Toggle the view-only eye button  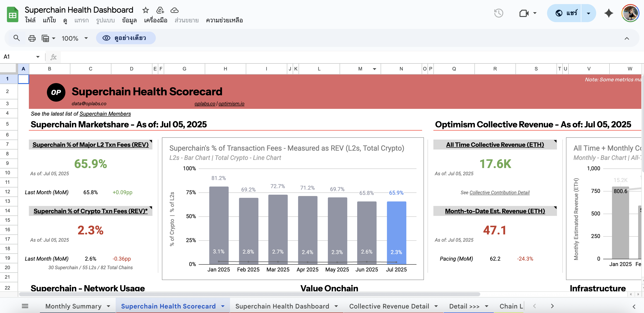[126, 38]
